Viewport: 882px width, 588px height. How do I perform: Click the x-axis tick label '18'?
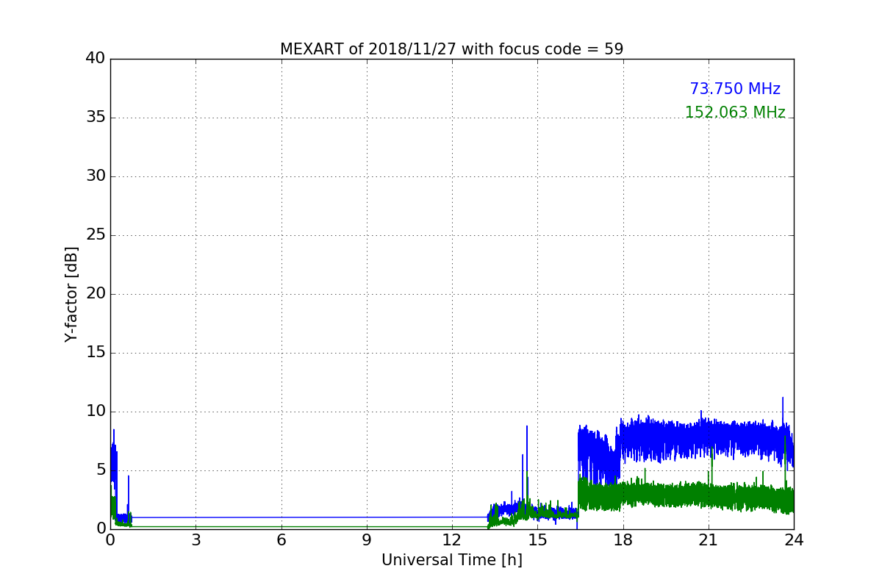click(x=623, y=540)
